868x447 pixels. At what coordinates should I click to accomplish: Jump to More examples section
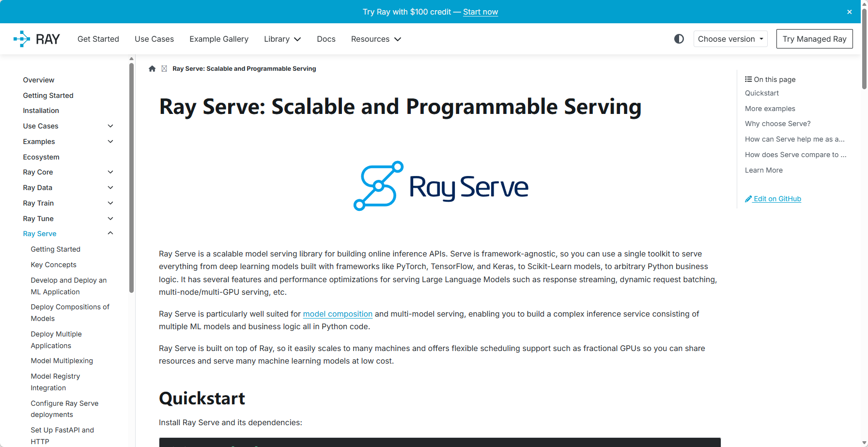click(770, 109)
